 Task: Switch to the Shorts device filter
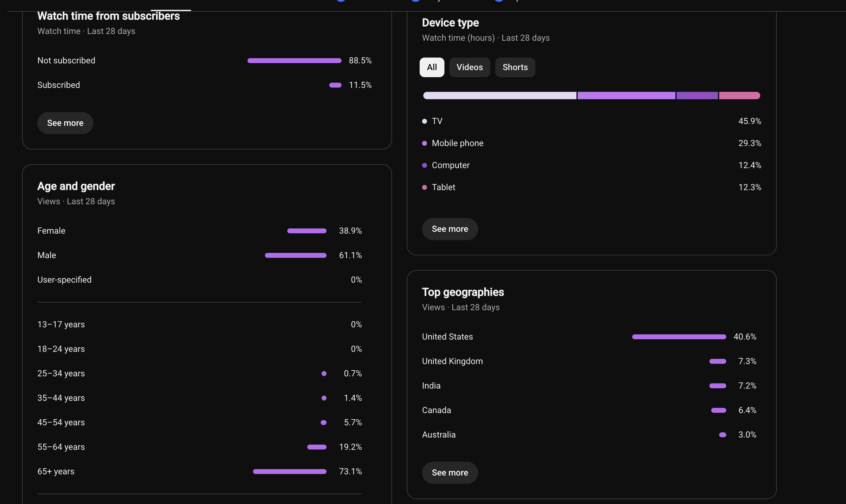pos(515,67)
